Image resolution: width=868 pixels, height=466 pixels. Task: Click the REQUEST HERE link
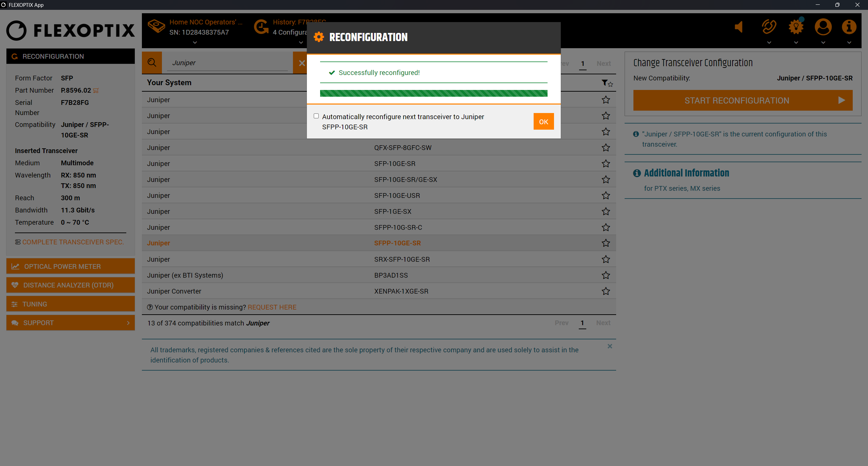272,307
